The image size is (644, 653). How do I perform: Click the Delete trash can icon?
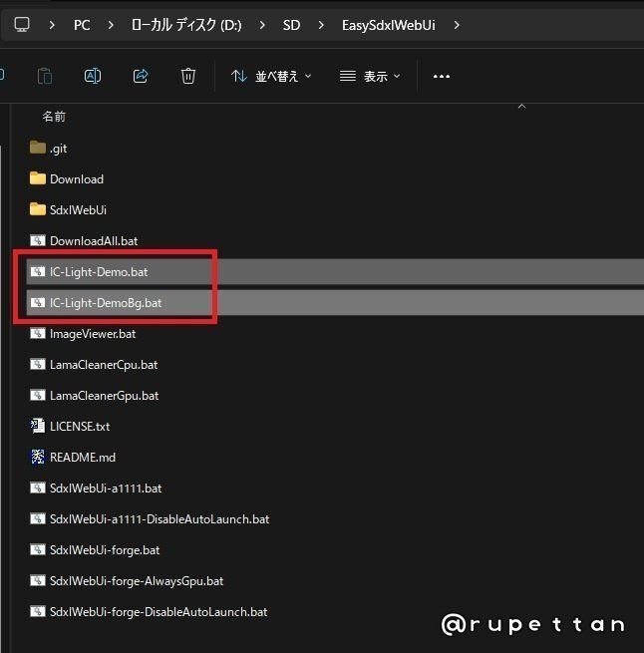pos(188,76)
